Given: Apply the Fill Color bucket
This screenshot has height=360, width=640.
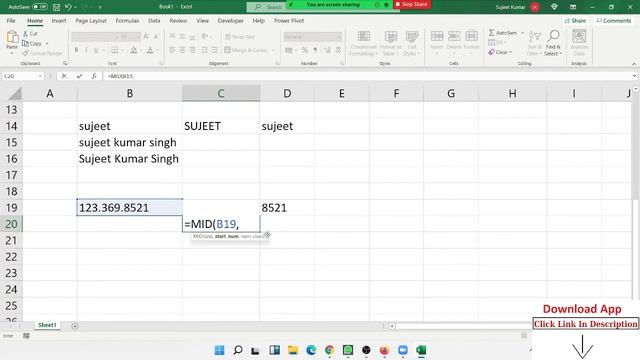Looking at the screenshot, I should [133, 50].
